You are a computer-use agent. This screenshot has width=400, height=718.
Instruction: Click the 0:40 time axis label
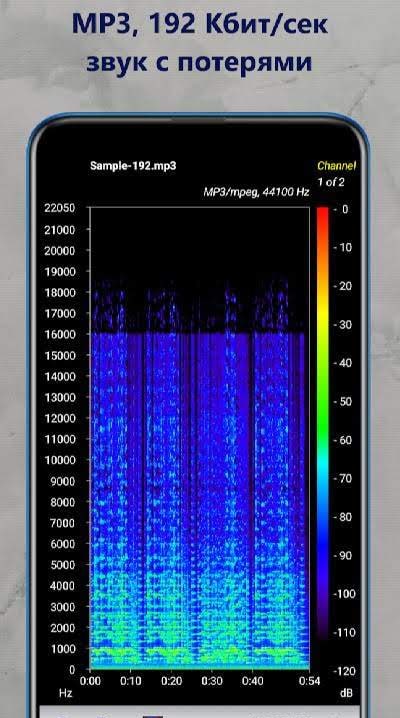click(x=253, y=681)
